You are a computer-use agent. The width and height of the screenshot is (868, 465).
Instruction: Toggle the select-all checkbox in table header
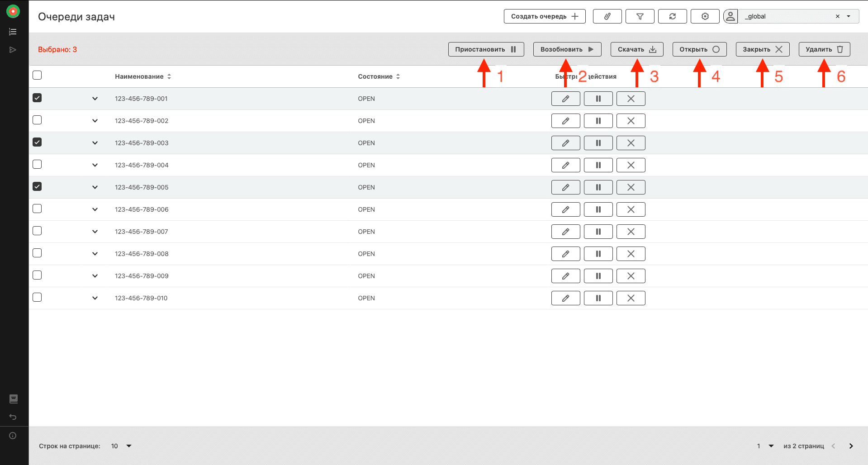point(37,75)
